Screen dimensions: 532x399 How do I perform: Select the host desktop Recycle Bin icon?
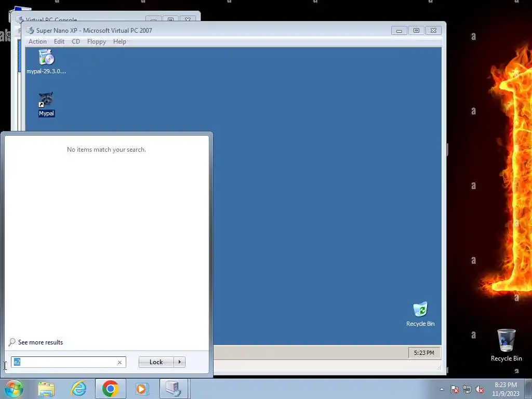pyautogui.click(x=506, y=345)
